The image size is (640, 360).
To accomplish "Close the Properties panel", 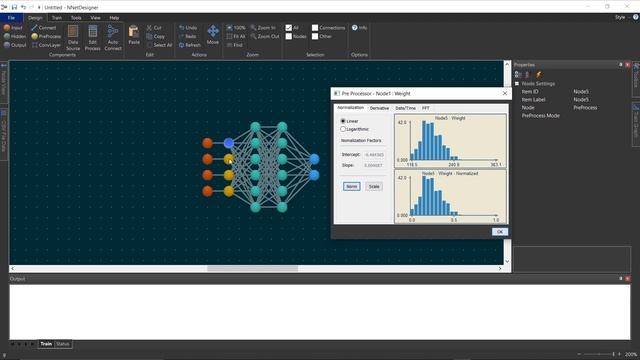I will point(628,65).
